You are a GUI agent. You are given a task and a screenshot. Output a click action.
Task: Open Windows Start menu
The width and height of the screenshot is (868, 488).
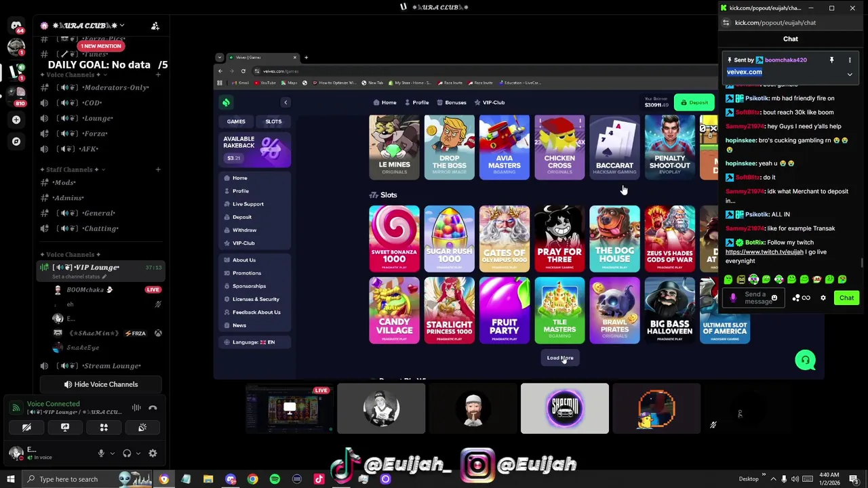[11, 479]
